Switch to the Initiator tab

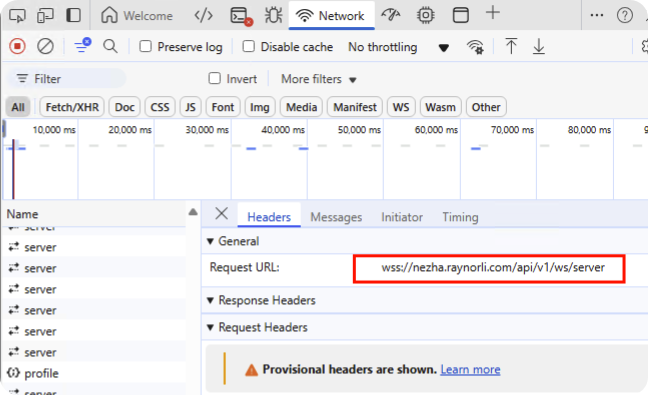(402, 217)
